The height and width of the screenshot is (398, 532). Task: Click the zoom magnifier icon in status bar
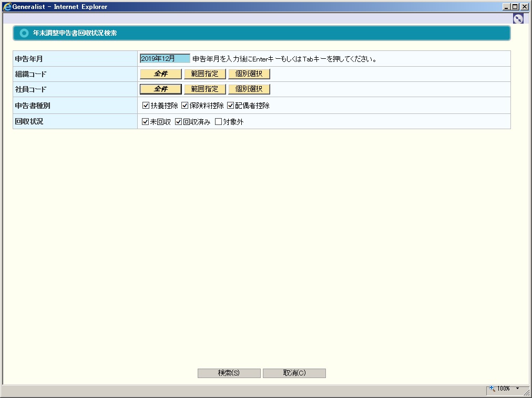click(x=493, y=389)
